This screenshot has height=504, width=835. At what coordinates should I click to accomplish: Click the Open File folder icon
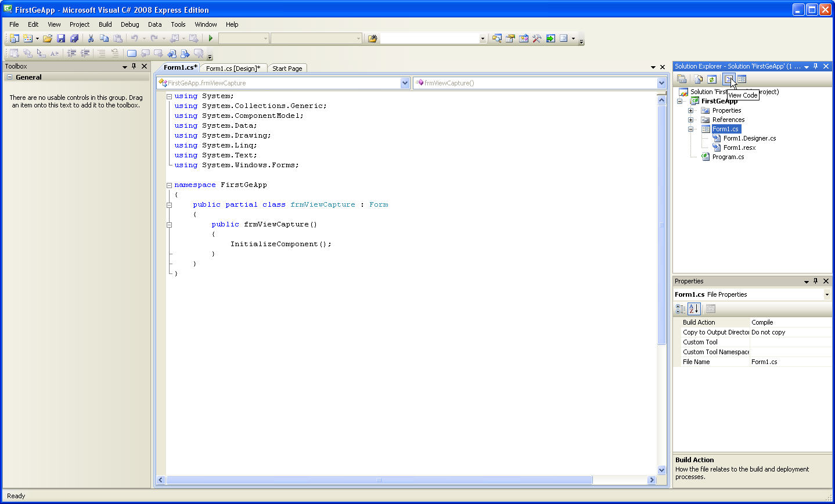[48, 38]
